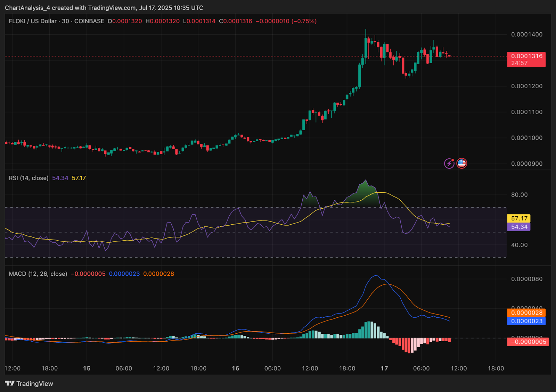Click the date marker 15 on time axis
The height and width of the screenshot is (392, 556).
click(87, 368)
